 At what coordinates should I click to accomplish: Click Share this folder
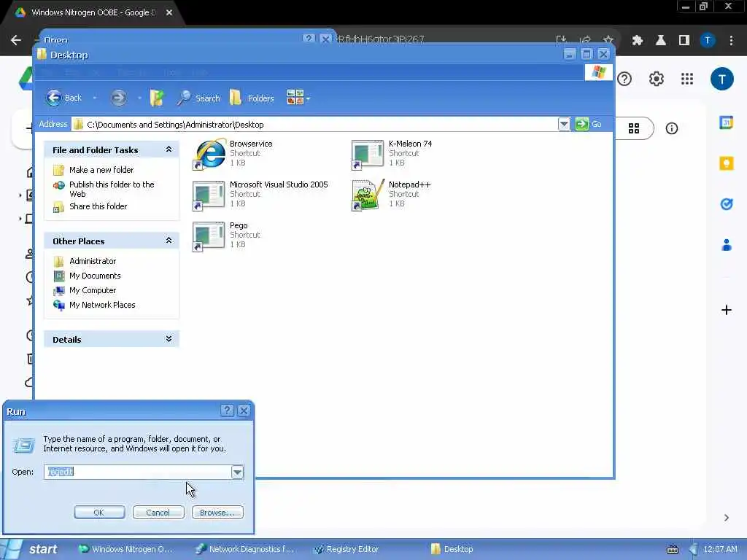(98, 206)
